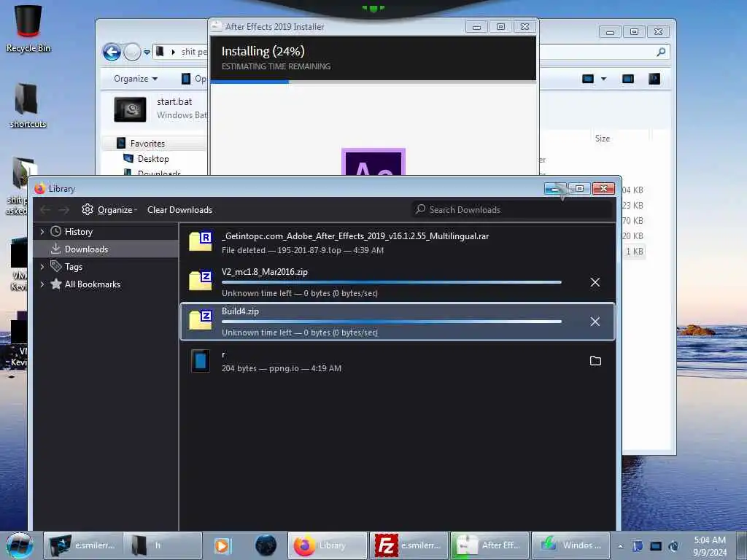Open the Organize menu in Library window

click(x=117, y=209)
